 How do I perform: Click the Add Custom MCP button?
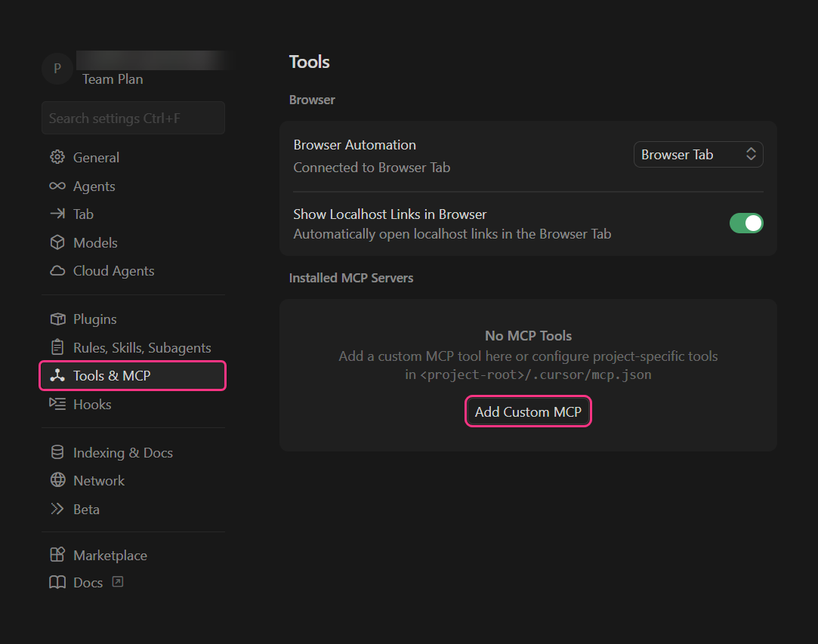coord(528,411)
